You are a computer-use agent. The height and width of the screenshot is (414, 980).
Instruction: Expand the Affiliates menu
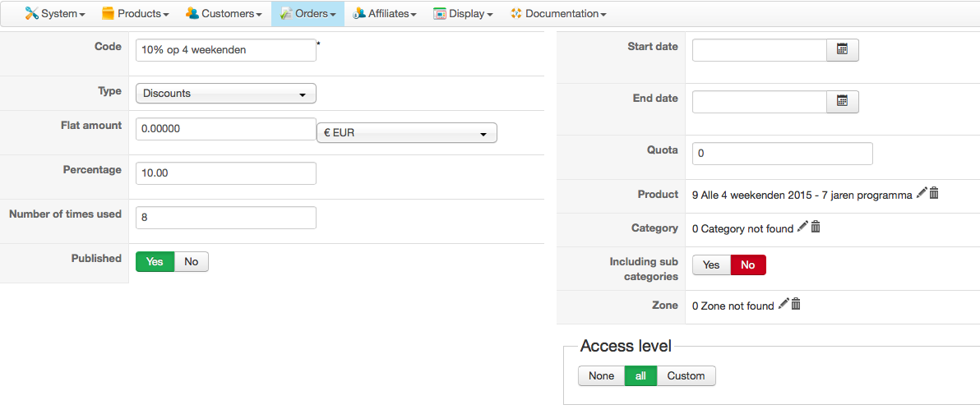[x=384, y=14]
